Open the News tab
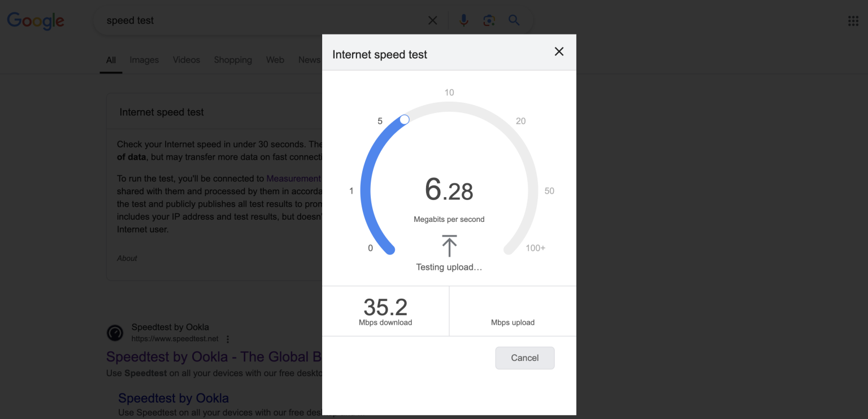The width and height of the screenshot is (868, 419). coord(309,60)
